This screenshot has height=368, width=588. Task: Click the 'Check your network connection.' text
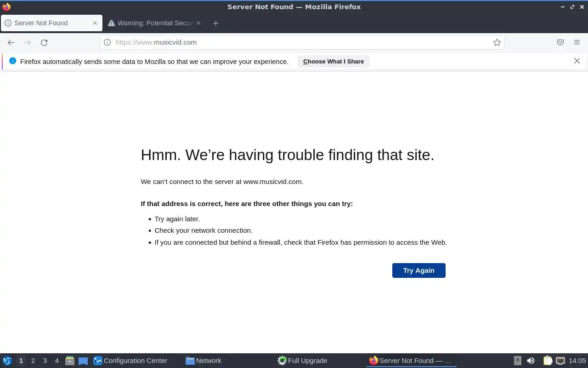coord(204,230)
